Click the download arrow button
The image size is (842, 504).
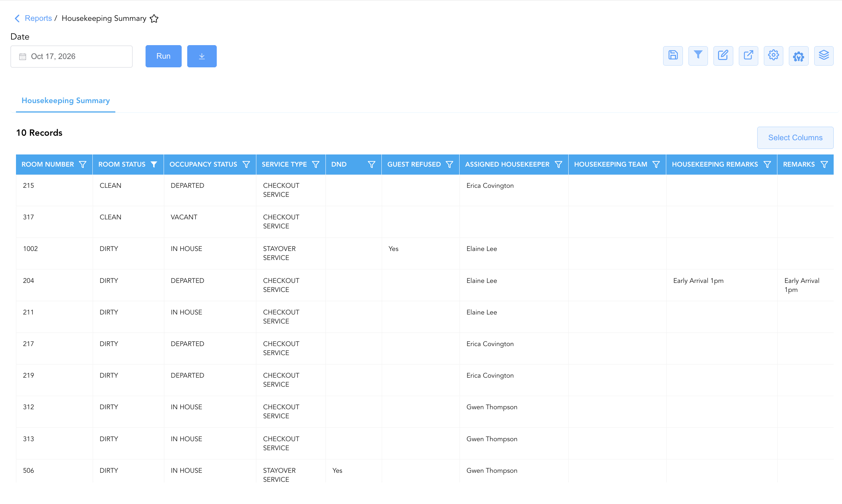[202, 56]
